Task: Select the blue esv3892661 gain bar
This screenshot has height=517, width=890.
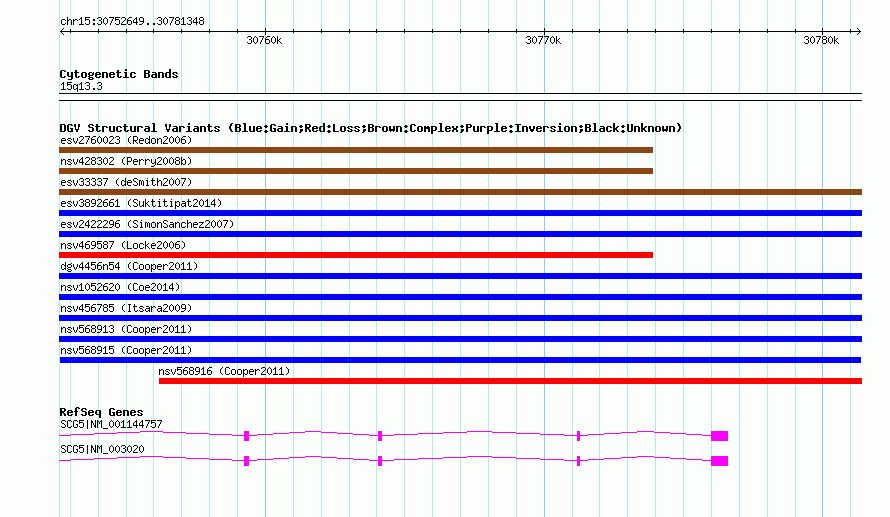Action: pyautogui.click(x=460, y=213)
